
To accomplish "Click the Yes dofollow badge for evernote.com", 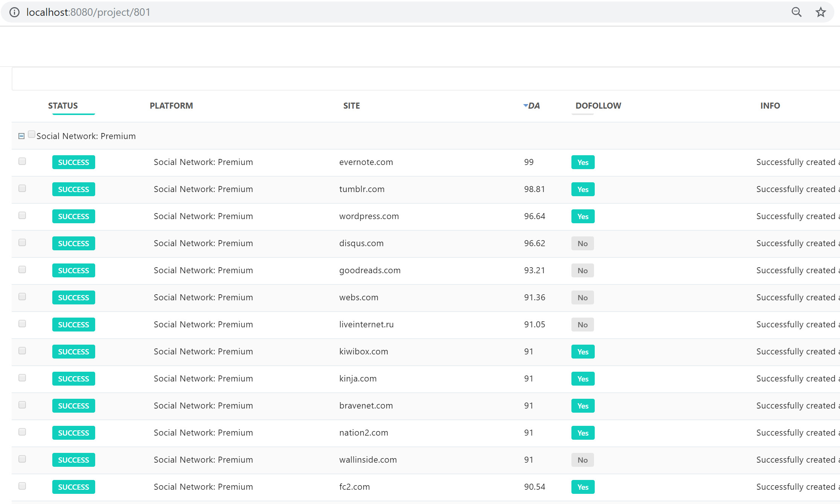I will click(583, 162).
